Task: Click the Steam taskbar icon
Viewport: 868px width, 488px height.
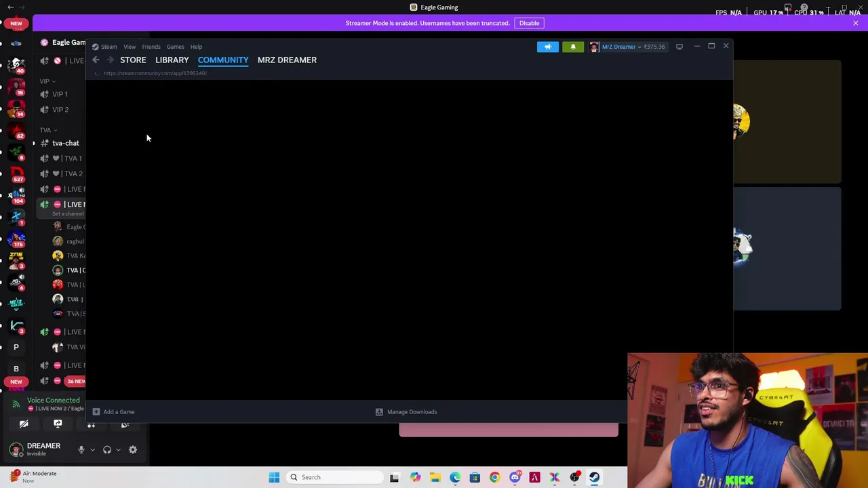Action: pos(594,477)
